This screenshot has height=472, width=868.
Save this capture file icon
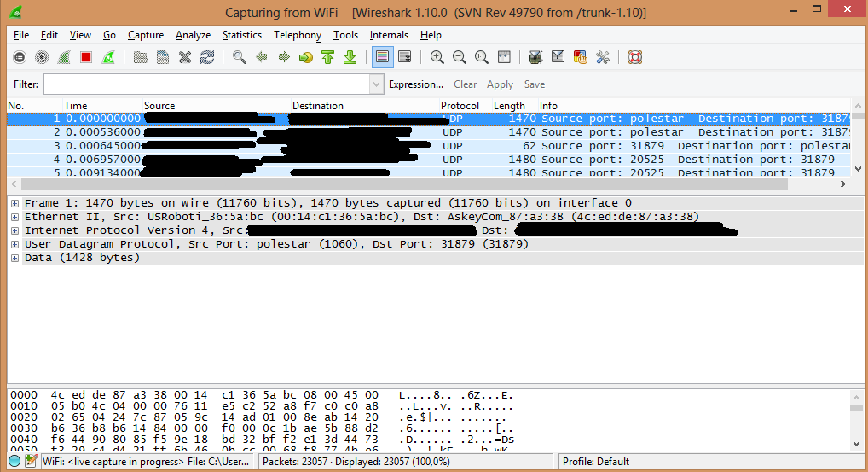point(162,57)
